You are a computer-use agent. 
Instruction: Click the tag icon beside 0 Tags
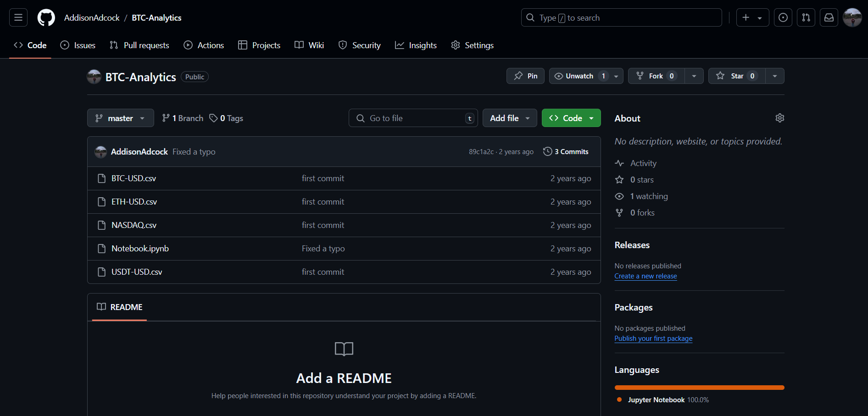click(213, 118)
